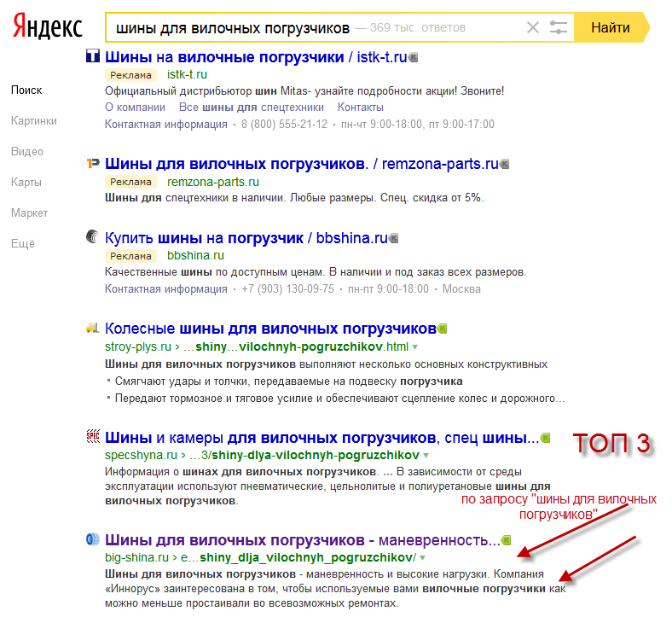Click the remzona-parts.ru favicon
Viewport: 672px width, 617px height.
click(93, 163)
